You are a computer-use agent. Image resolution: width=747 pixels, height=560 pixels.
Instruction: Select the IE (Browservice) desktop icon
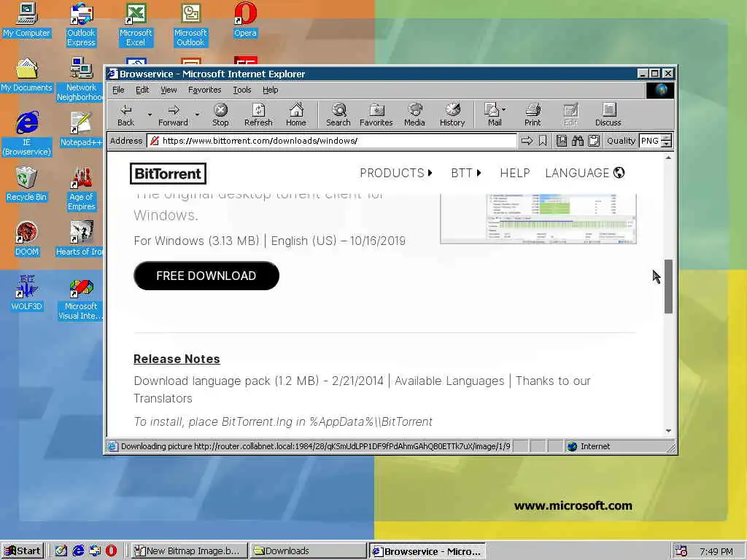coord(27,134)
